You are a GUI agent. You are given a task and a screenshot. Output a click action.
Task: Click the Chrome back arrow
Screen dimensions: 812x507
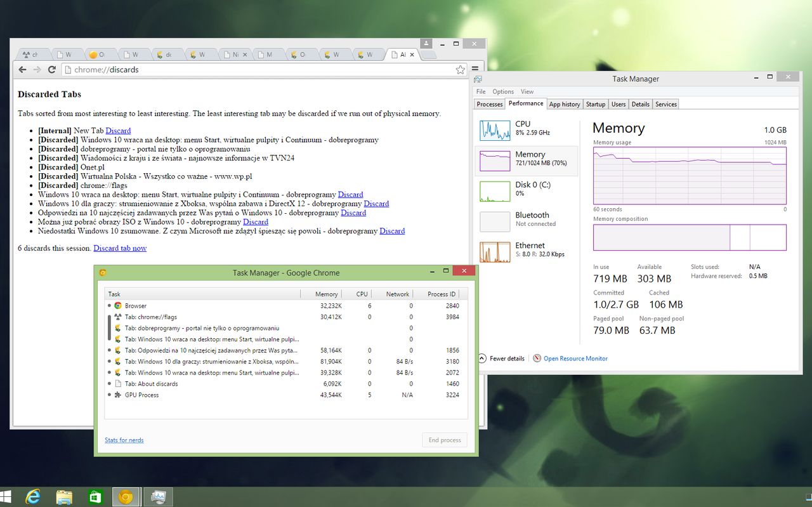pyautogui.click(x=22, y=70)
